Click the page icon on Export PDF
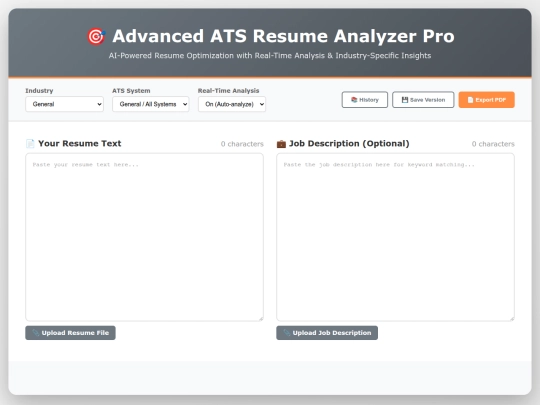 470,100
